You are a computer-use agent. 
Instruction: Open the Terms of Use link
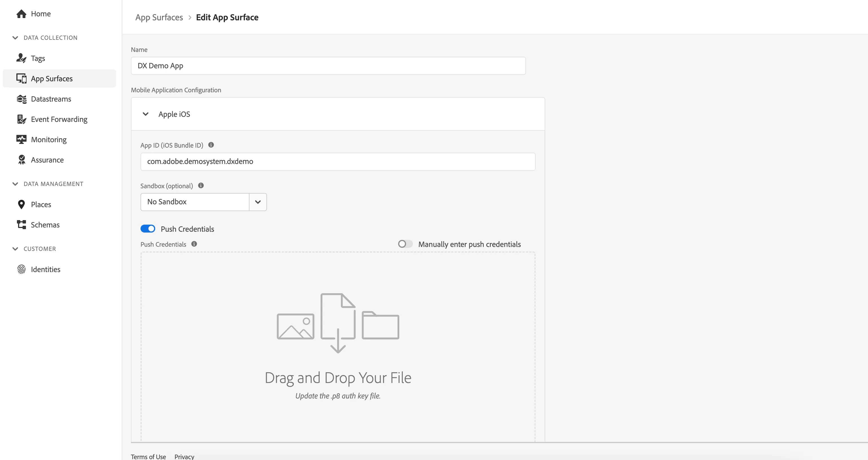pos(148,457)
